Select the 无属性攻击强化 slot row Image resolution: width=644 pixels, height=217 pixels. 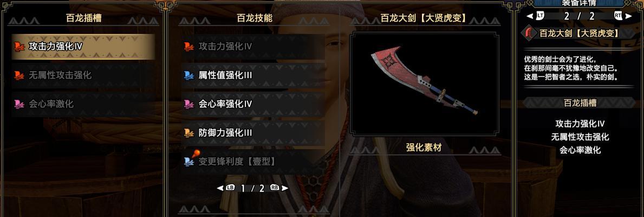coord(83,75)
